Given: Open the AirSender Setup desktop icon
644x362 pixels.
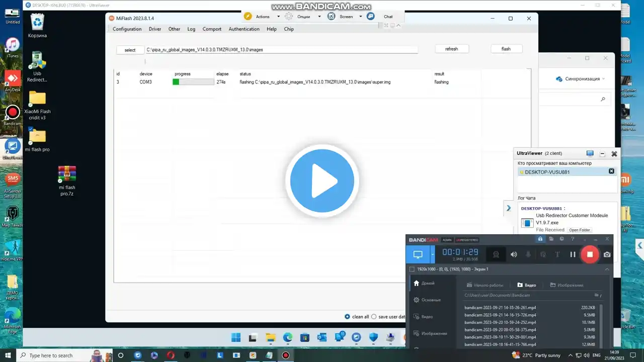Looking at the screenshot, I should (x=13, y=185).
